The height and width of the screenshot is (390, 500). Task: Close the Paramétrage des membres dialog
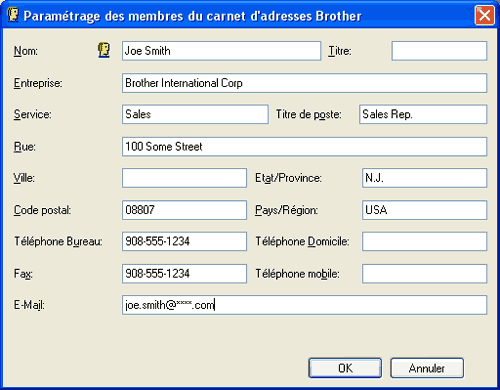(x=484, y=15)
